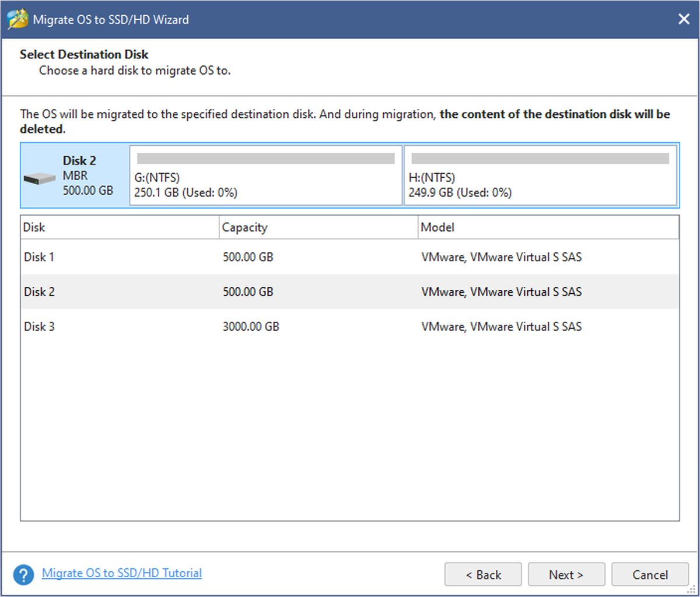Click Disk 3's VMware Virtual S SAS model
Image resolution: width=700 pixels, height=597 pixels.
pos(502,326)
